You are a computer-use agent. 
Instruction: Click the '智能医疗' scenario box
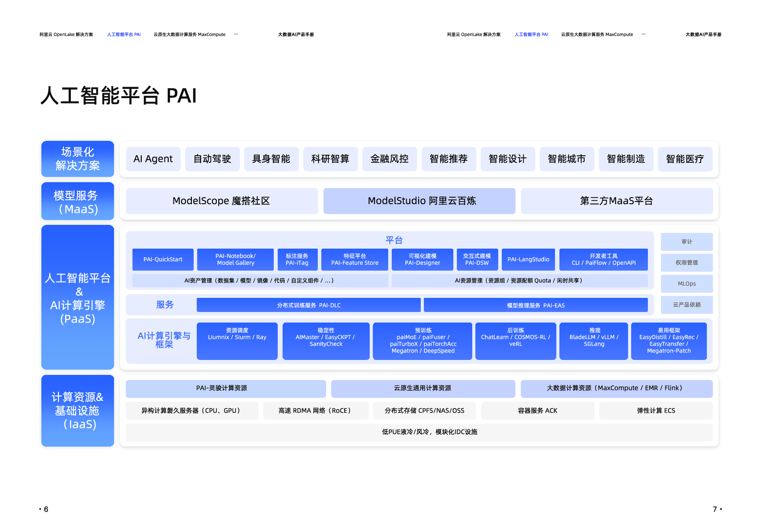pyautogui.click(x=685, y=159)
